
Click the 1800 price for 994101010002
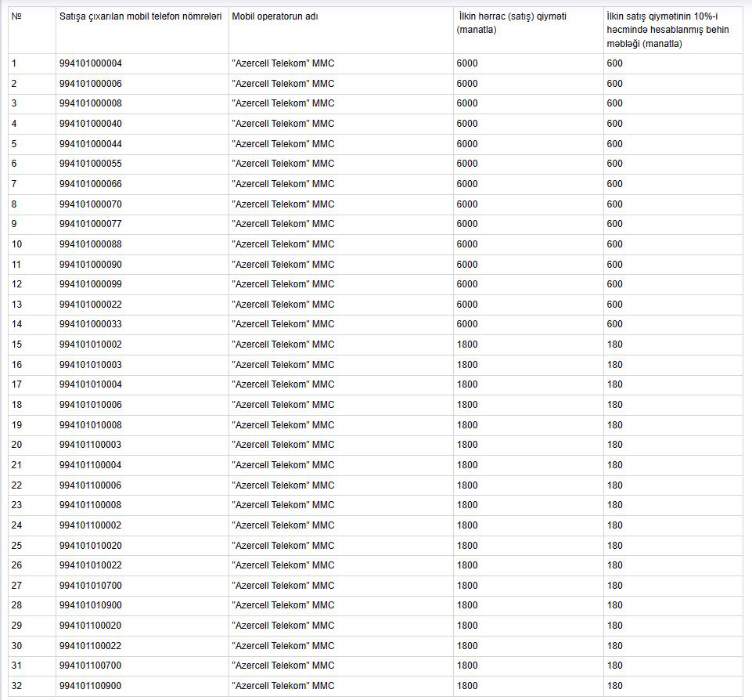pos(467,345)
